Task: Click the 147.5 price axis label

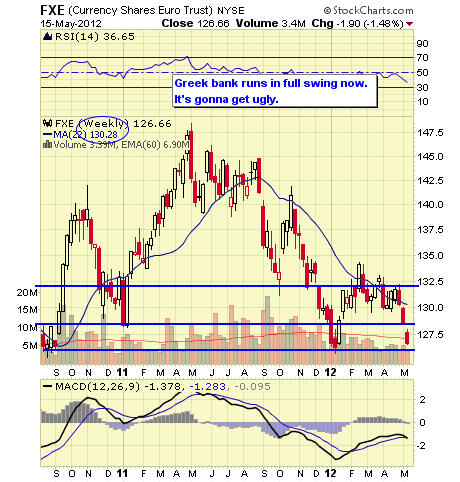Action: 430,133
